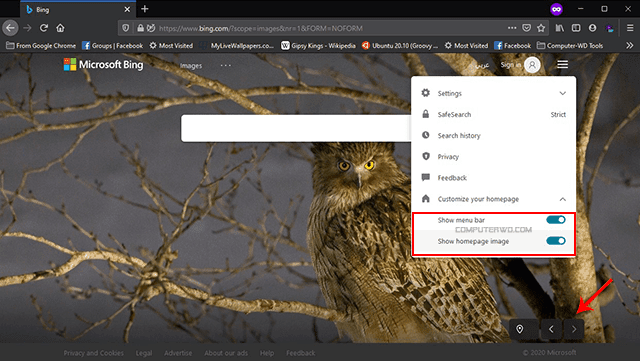640x361 pixels.
Task: Click the private browsing mask icon
Action: click(x=556, y=9)
